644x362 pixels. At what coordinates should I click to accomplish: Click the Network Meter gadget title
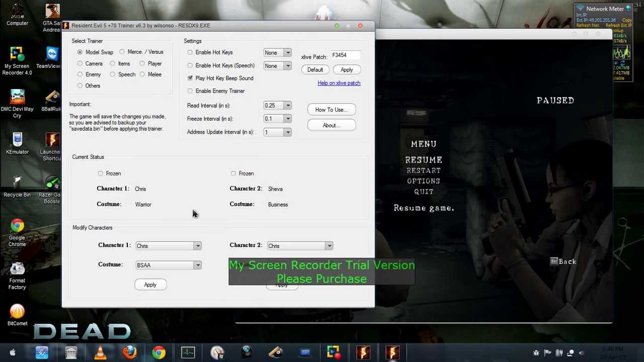point(605,9)
